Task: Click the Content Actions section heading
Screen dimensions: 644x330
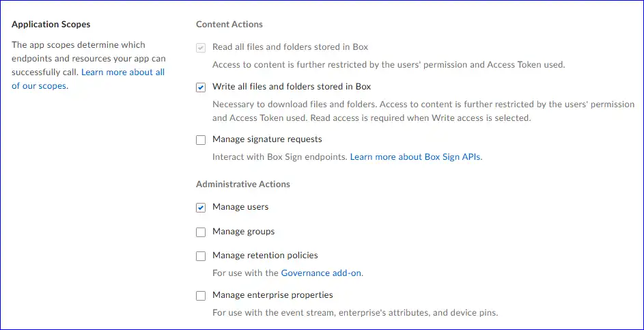Action: click(x=229, y=25)
